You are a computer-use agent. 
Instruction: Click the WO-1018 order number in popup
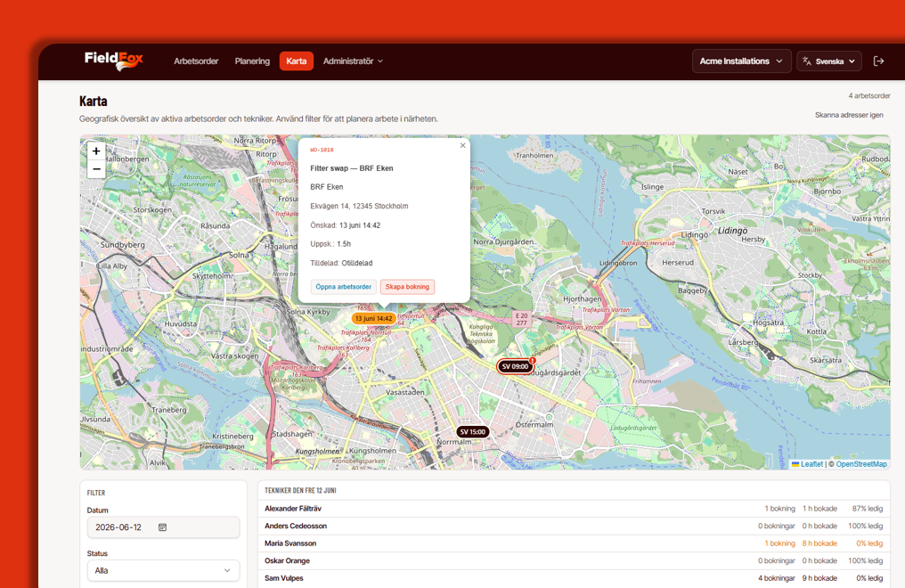pos(322,150)
